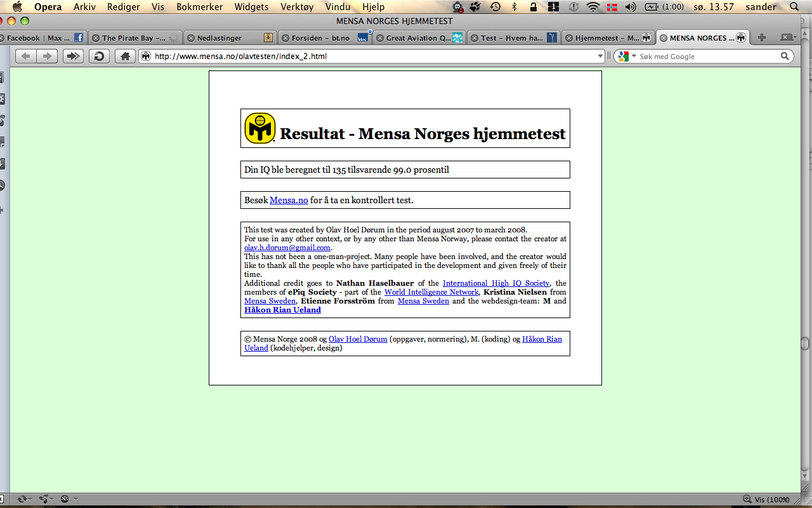Click the heading 'Resultat - Mensa Norges hjemmetest'
This screenshot has height=508, width=812.
point(422,134)
